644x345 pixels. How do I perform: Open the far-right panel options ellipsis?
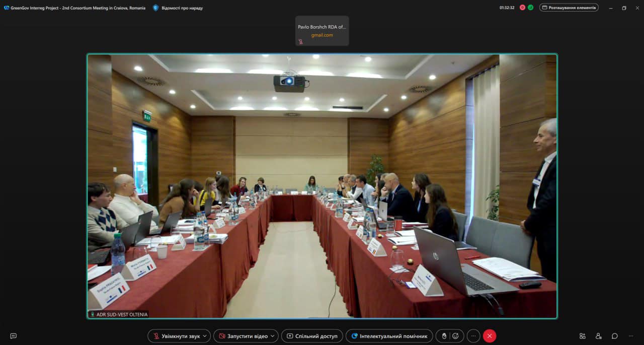631,336
